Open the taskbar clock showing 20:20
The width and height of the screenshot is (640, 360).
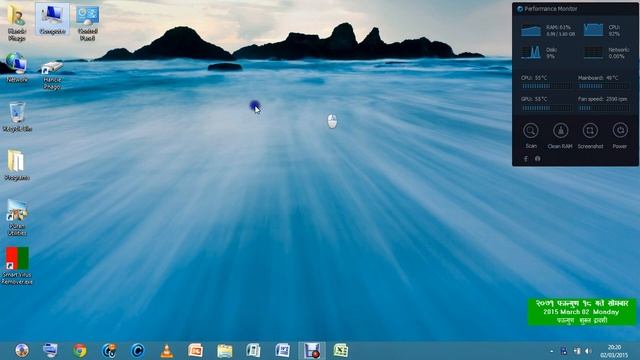(614, 351)
